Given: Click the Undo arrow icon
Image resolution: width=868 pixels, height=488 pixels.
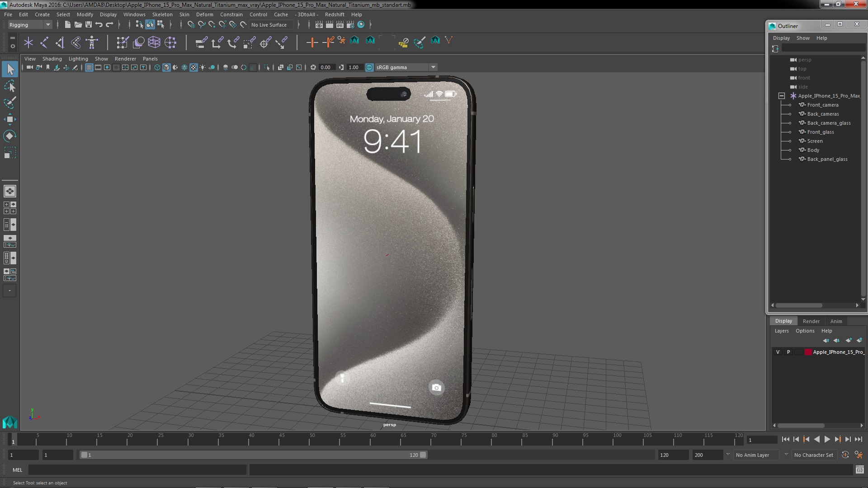Looking at the screenshot, I should (x=99, y=25).
